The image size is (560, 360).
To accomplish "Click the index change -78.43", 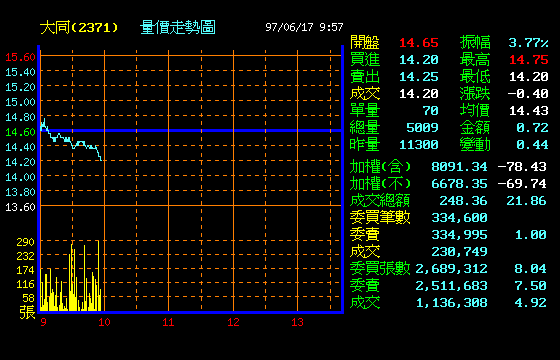I will [x=522, y=167].
